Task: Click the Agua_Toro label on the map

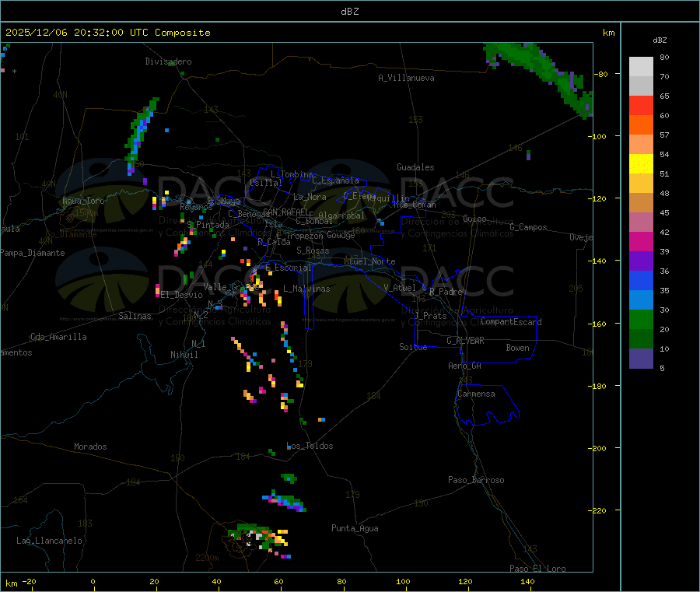Action: point(83,201)
